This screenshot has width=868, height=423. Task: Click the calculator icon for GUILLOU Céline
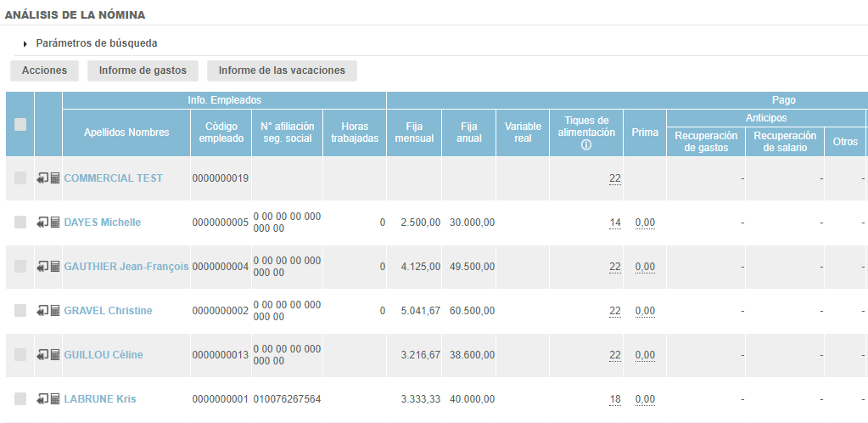tap(55, 355)
